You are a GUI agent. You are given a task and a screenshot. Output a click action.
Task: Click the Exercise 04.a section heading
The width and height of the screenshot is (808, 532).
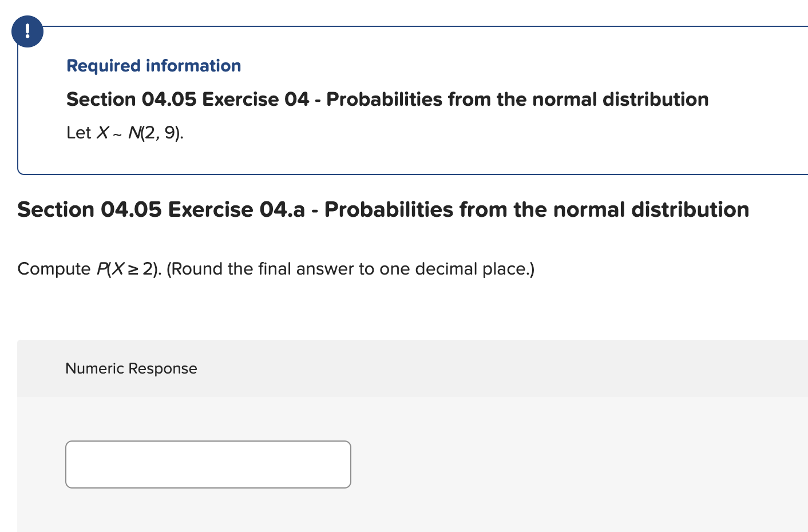(x=383, y=209)
